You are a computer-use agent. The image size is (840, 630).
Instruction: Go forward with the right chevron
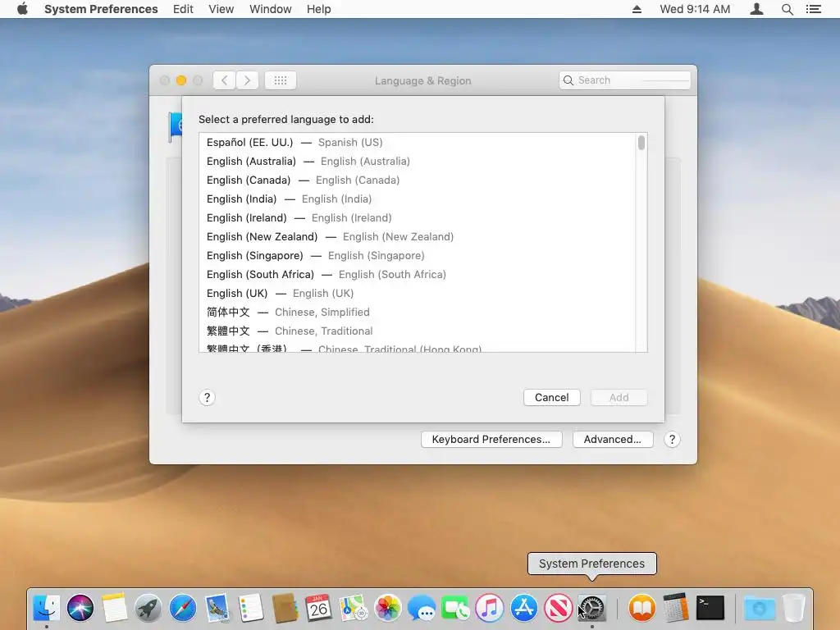click(x=247, y=80)
